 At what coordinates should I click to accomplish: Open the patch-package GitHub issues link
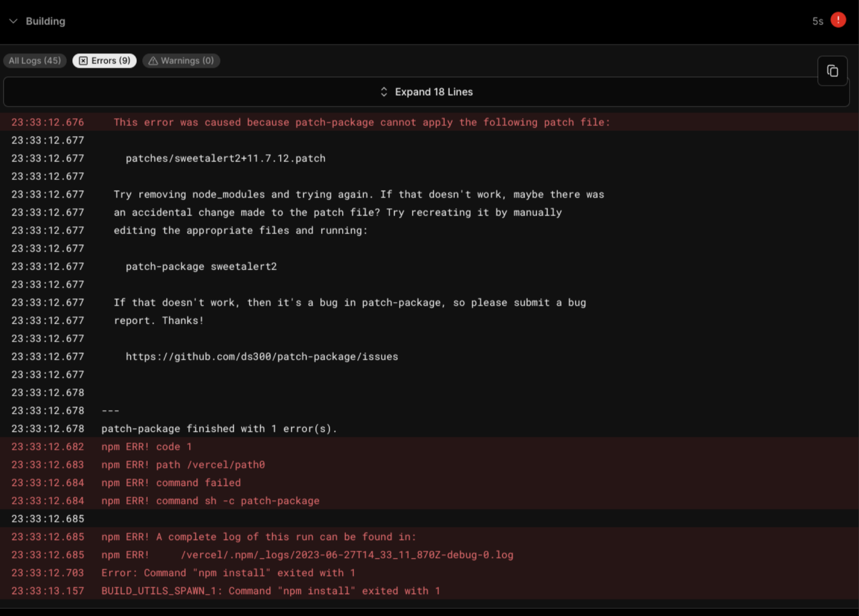[262, 356]
